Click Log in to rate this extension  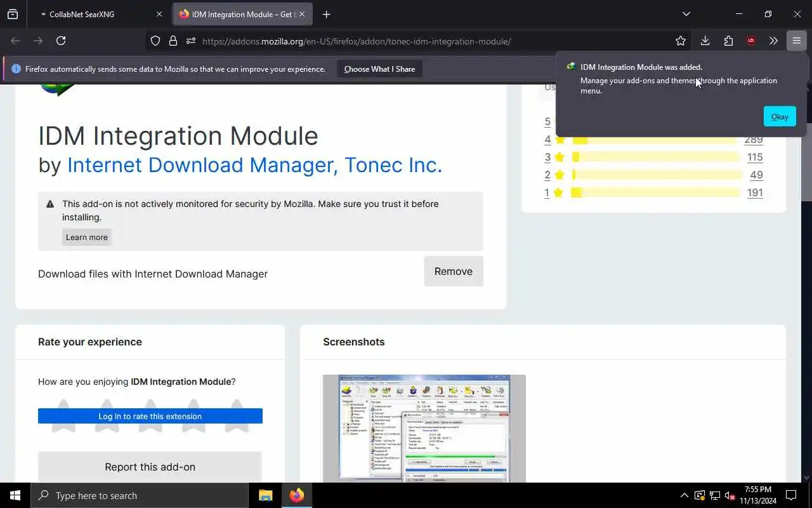click(x=150, y=416)
